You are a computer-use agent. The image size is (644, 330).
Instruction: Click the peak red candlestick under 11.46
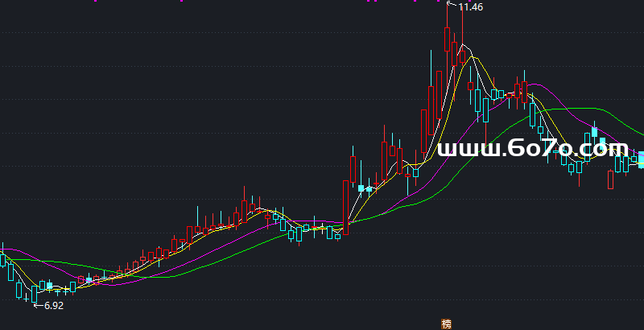448,40
